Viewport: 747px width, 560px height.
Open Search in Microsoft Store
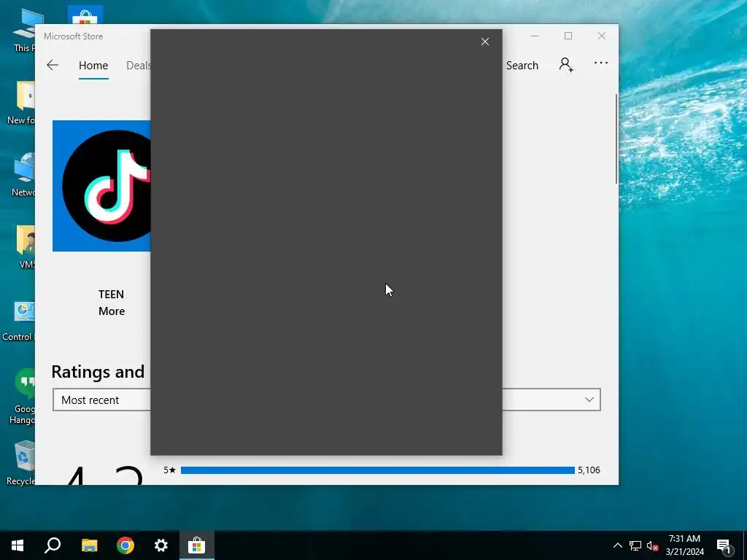(522, 65)
